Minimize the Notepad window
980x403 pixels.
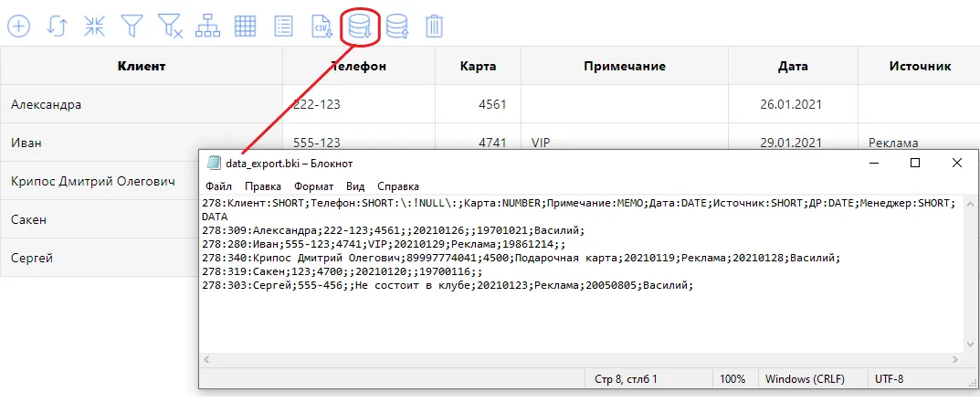click(874, 163)
